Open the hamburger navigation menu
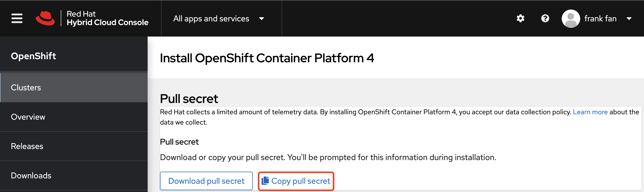This screenshot has width=644, height=192. (x=16, y=18)
